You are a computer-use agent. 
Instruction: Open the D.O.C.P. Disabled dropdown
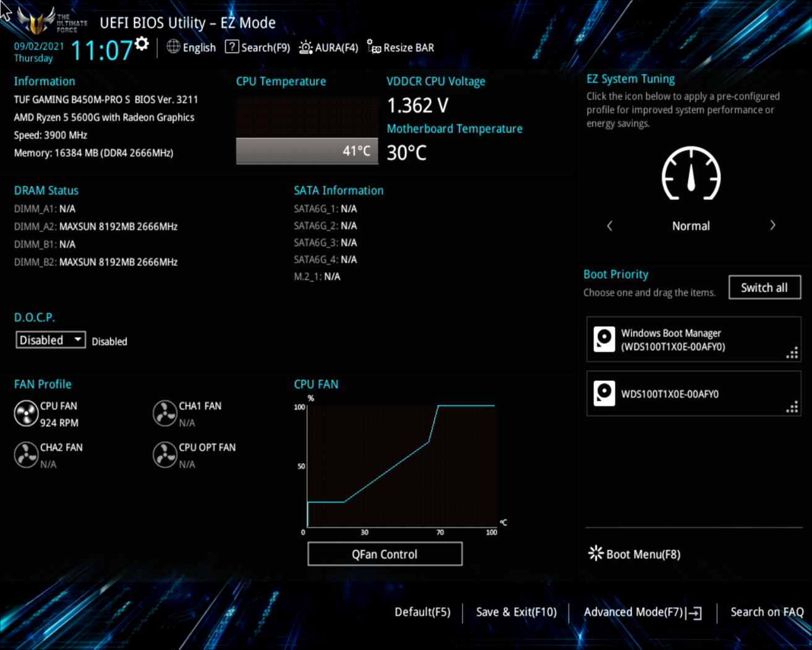coord(51,340)
